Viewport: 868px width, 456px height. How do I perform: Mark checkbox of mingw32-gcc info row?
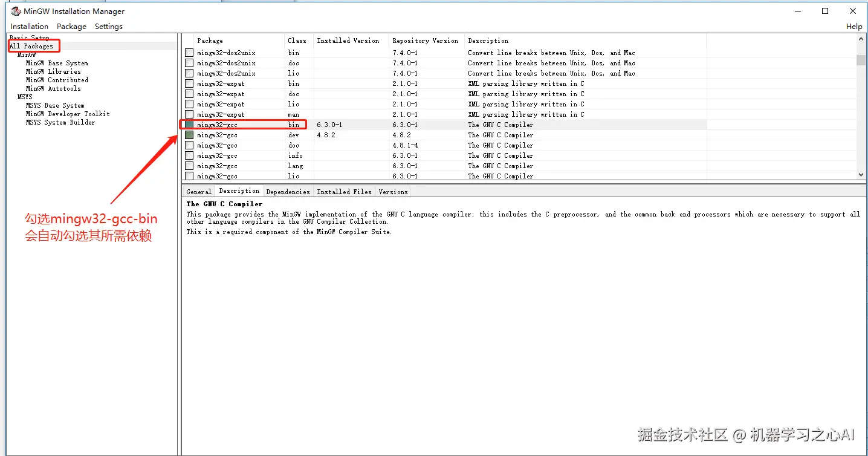coord(189,155)
